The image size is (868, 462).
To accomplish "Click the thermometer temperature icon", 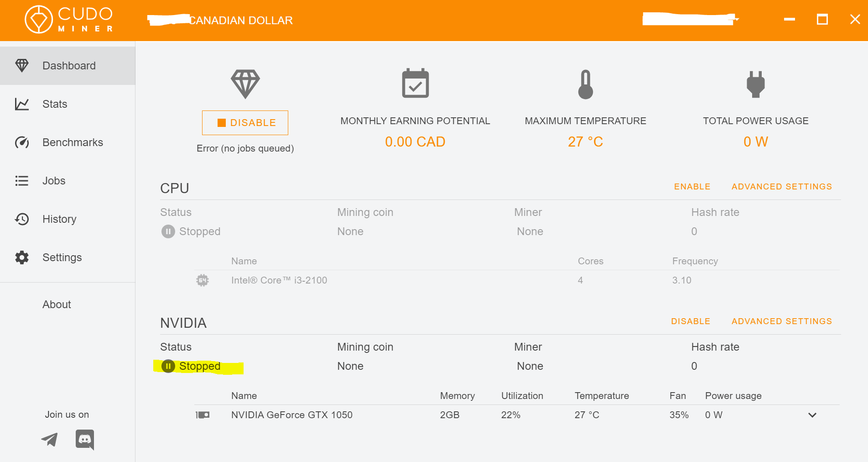I will click(x=586, y=84).
